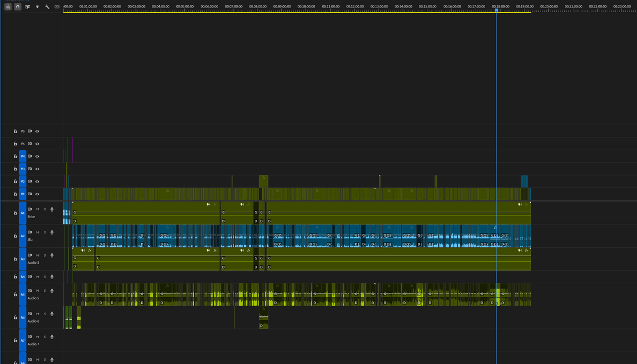Lock the V6 video track

15,131
